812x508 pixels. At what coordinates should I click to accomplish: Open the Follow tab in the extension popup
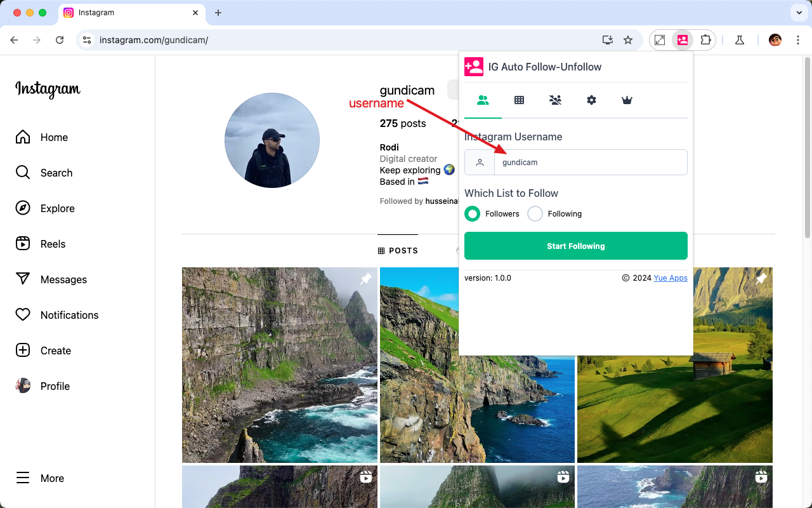pos(483,100)
